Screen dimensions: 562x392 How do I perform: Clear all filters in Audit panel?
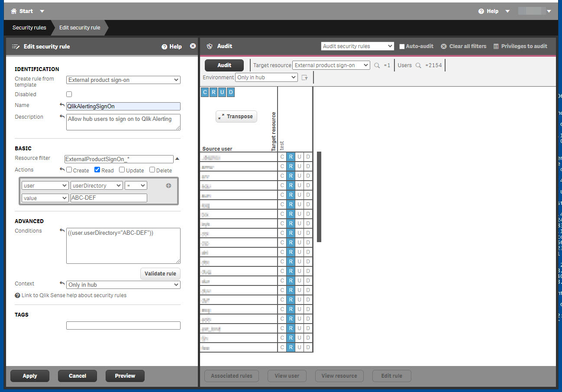click(x=464, y=46)
